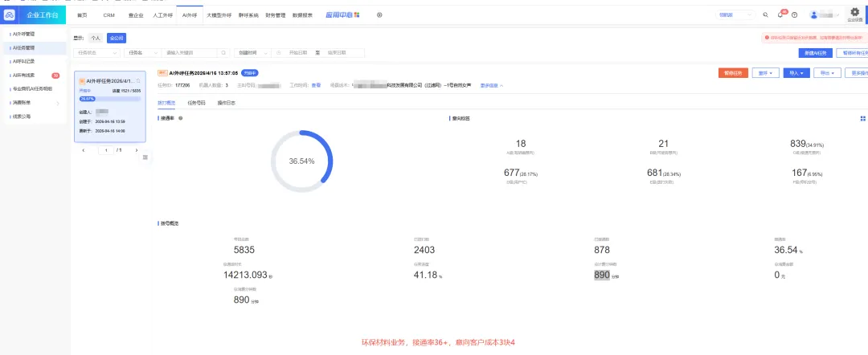
Task: Switch to the 执行概览 tab
Action: tap(166, 103)
